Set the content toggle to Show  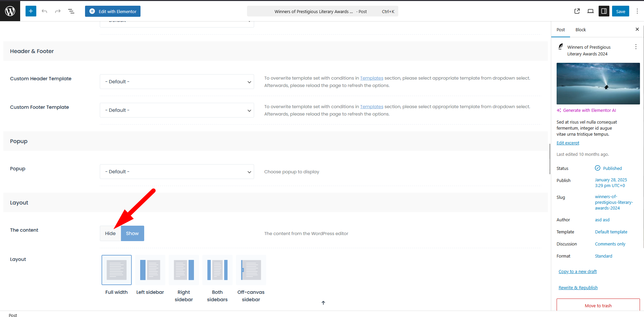click(x=132, y=233)
